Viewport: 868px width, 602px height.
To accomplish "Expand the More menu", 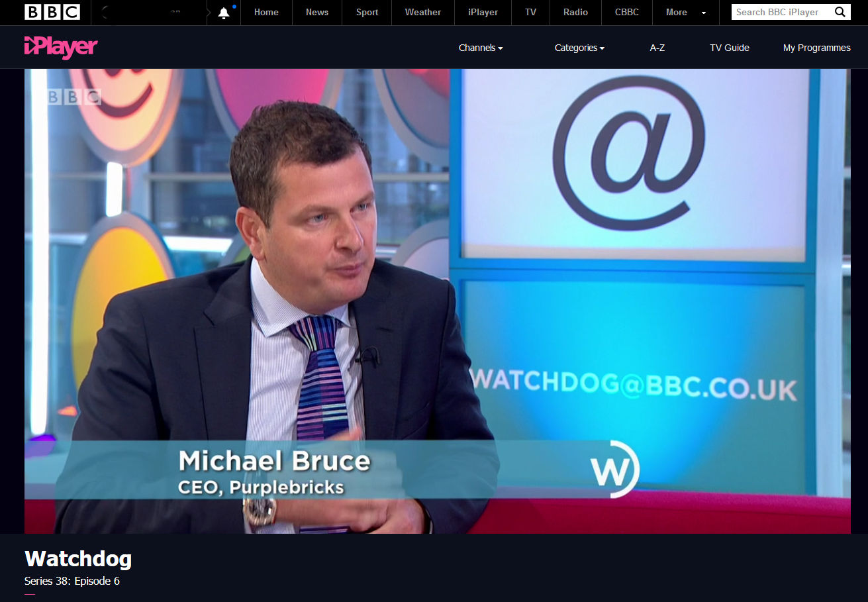I will point(686,13).
